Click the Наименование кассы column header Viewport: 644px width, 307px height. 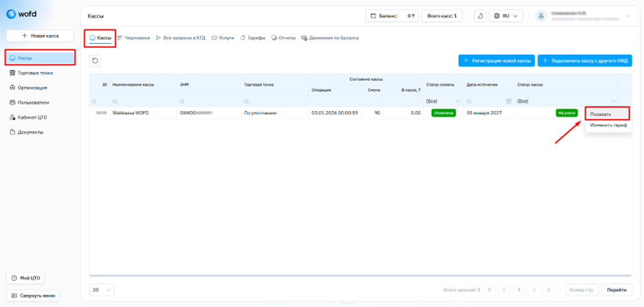[x=134, y=84]
